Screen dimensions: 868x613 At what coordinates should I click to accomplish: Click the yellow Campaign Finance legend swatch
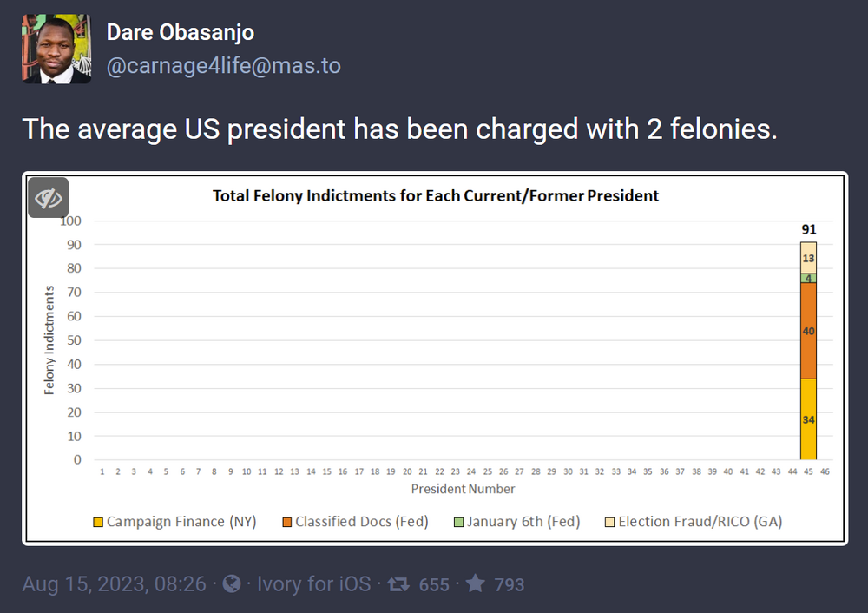tap(98, 523)
